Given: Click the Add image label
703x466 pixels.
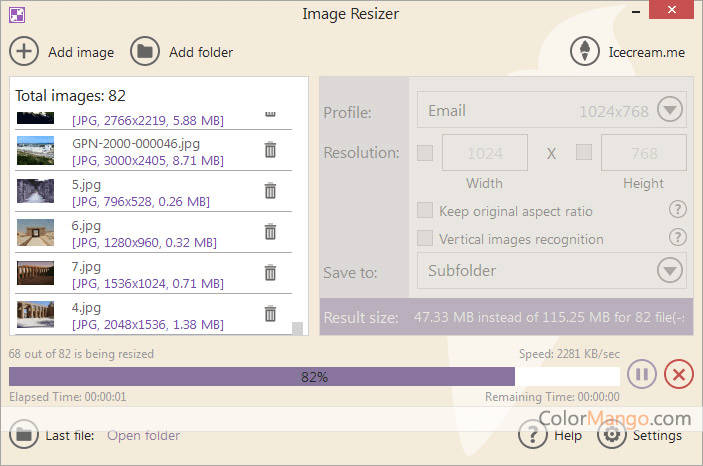Looking at the screenshot, I should [81, 52].
